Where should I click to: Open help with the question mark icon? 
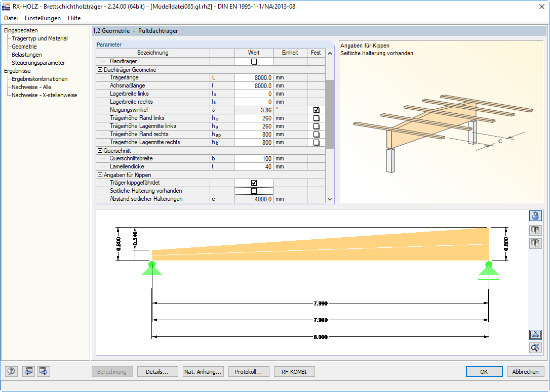[x=11, y=371]
